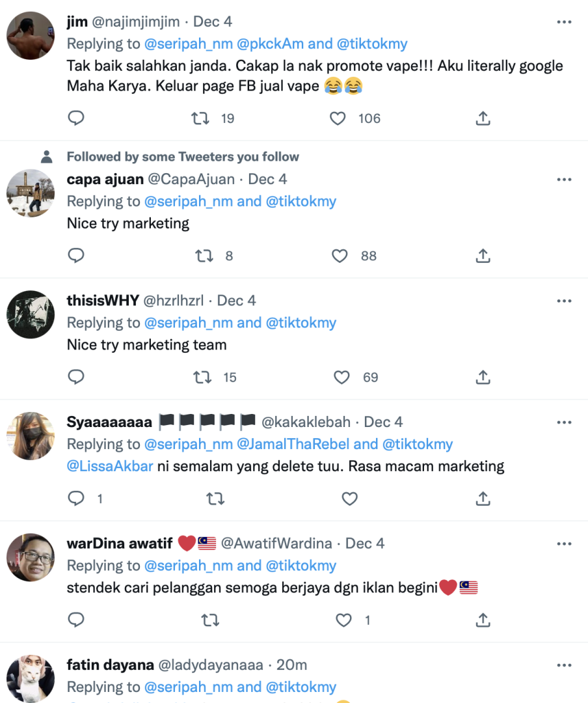Open more options on thisisWHY's tweet
The height and width of the screenshot is (703, 588).
point(564,301)
